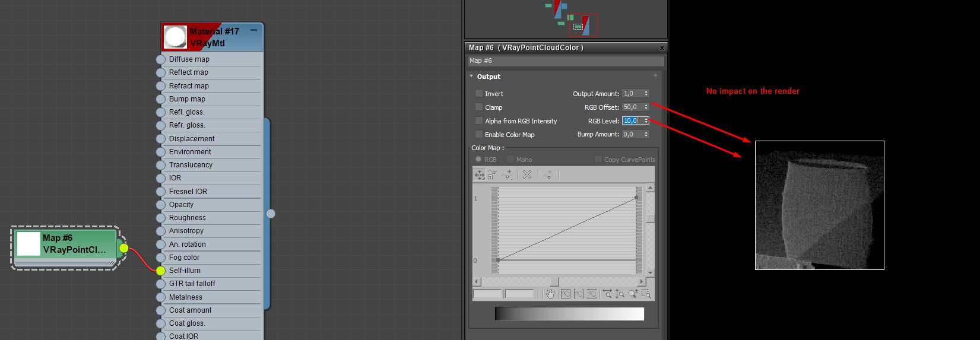Click the Map #6 white preview thumbnail

pyautogui.click(x=28, y=244)
